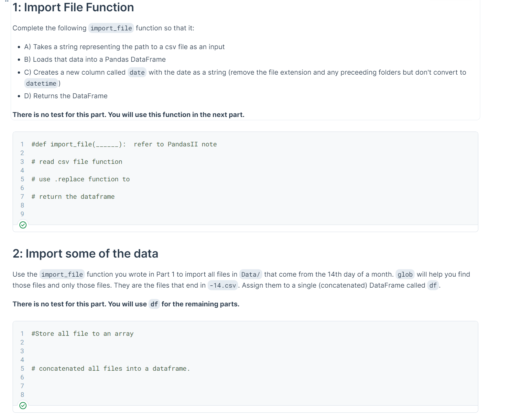
Task: Click line 5 comment about .replace function
Action: tap(80, 179)
